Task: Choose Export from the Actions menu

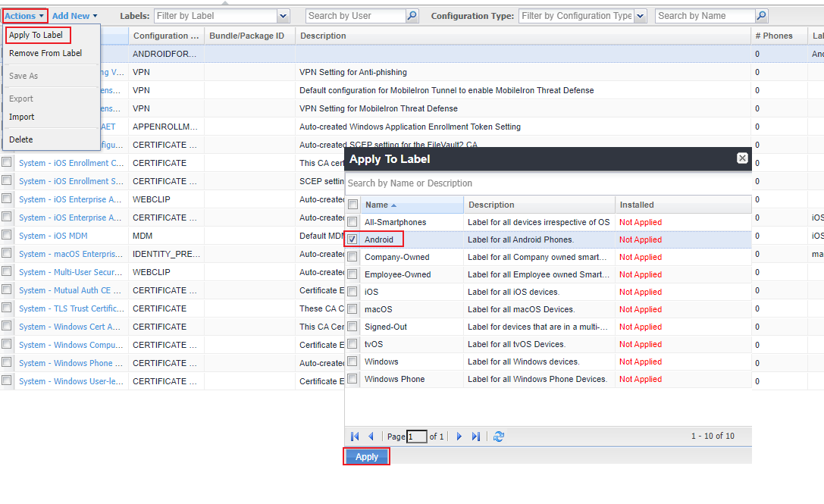Action: tap(20, 99)
